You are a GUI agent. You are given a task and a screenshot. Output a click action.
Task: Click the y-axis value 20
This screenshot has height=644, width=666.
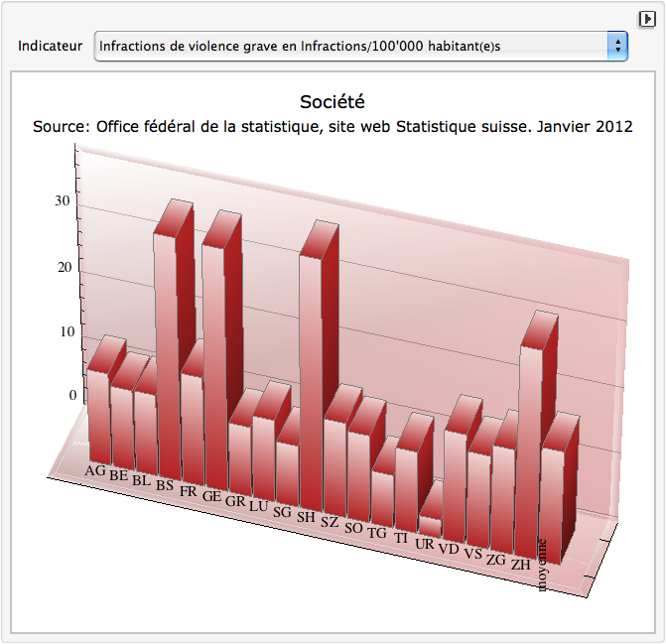[65, 267]
